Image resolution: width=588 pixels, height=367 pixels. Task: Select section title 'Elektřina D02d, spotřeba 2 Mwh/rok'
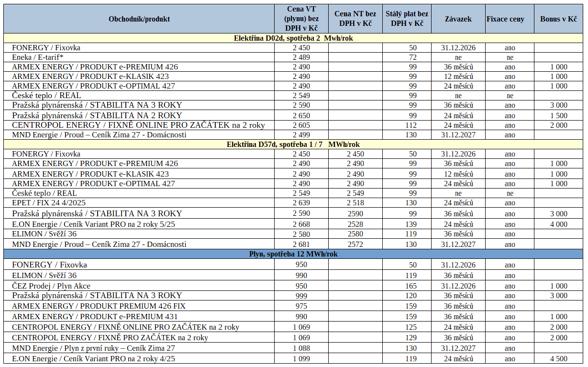(293, 38)
